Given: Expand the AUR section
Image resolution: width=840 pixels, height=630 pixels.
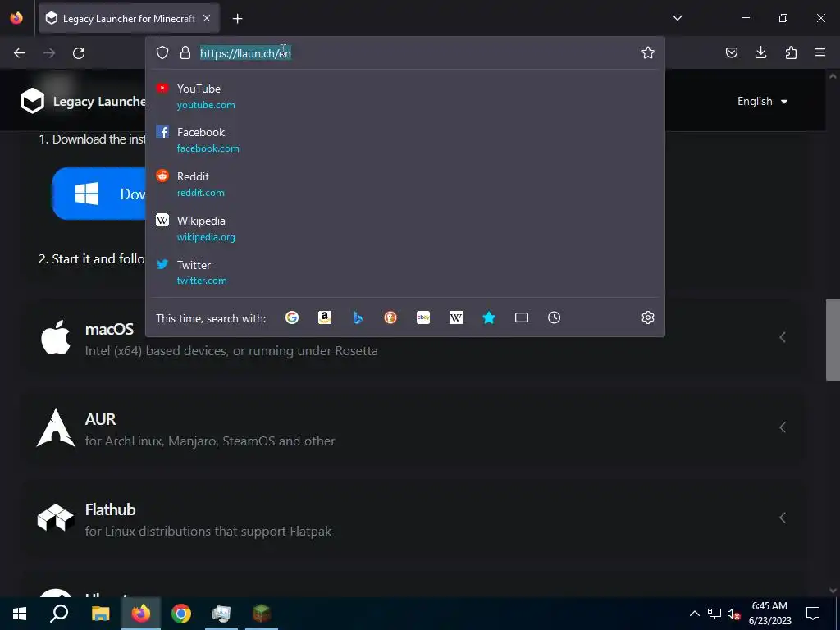Looking at the screenshot, I should coord(412,427).
